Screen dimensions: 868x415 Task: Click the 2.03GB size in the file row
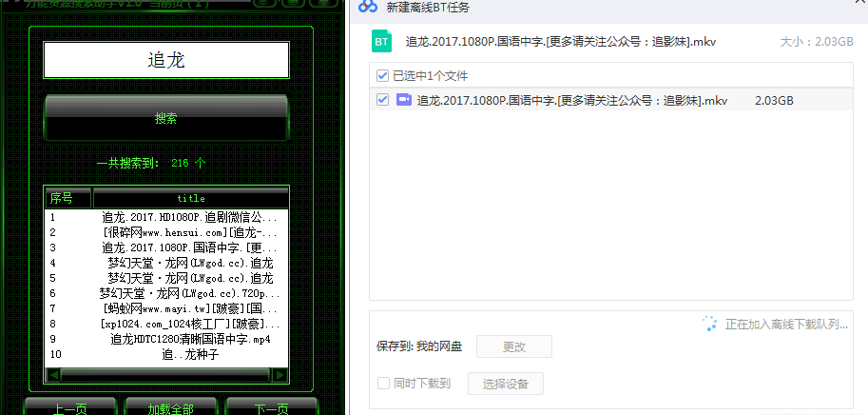tap(774, 101)
